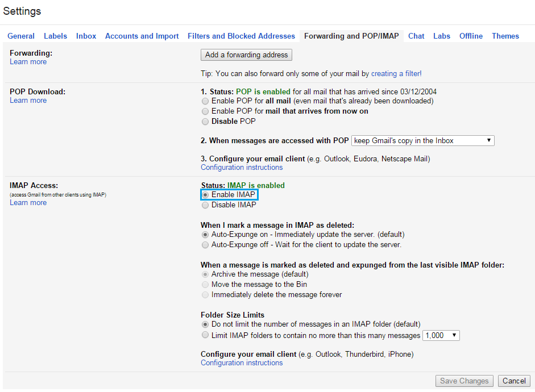The height and width of the screenshot is (392, 535).
Task: Click Learn more under IMAP Access
Action: (x=28, y=203)
